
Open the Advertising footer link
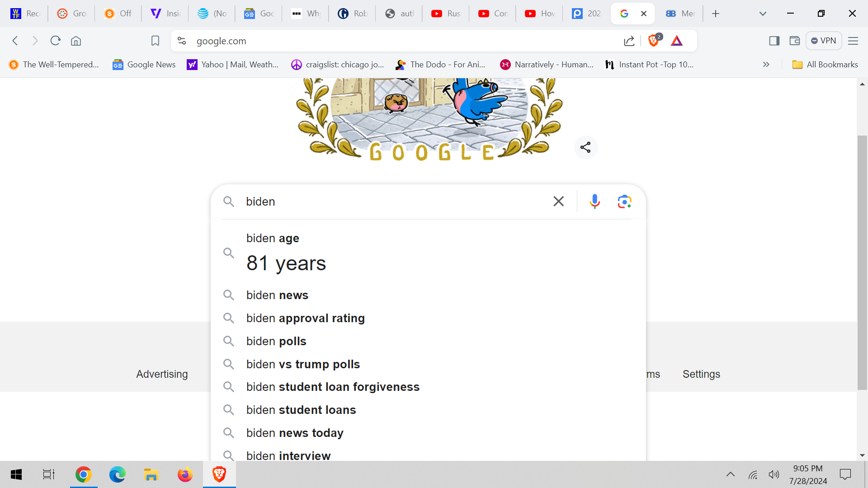(x=162, y=374)
